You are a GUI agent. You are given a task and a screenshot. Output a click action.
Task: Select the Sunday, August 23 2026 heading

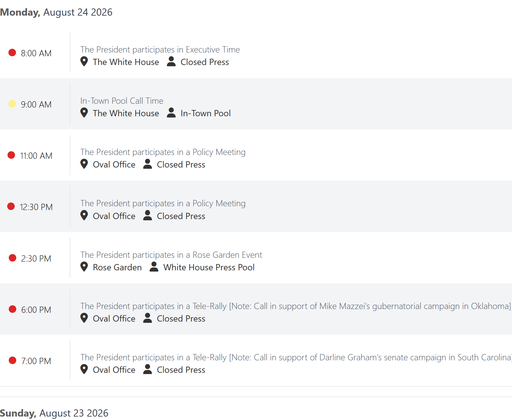(54, 413)
